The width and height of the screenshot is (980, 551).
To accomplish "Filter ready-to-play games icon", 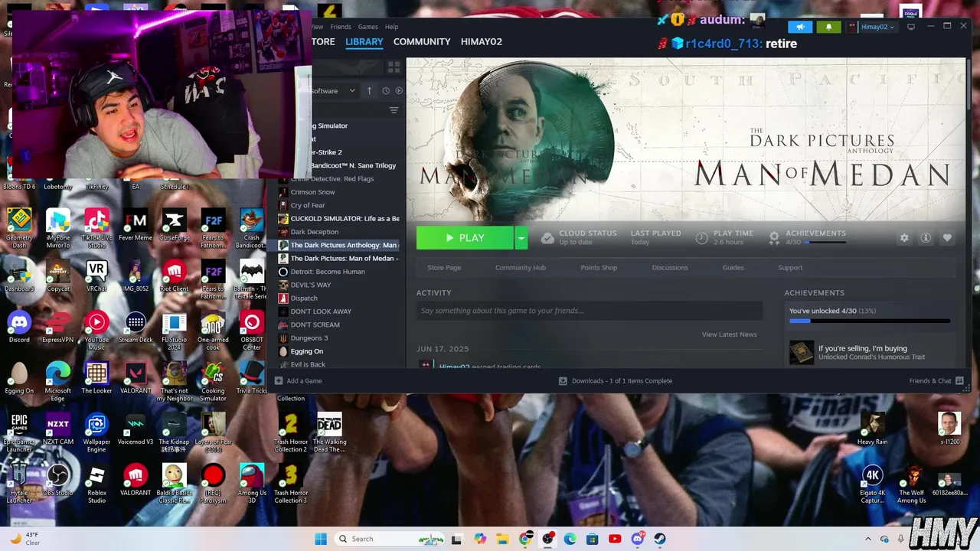I will [x=398, y=90].
